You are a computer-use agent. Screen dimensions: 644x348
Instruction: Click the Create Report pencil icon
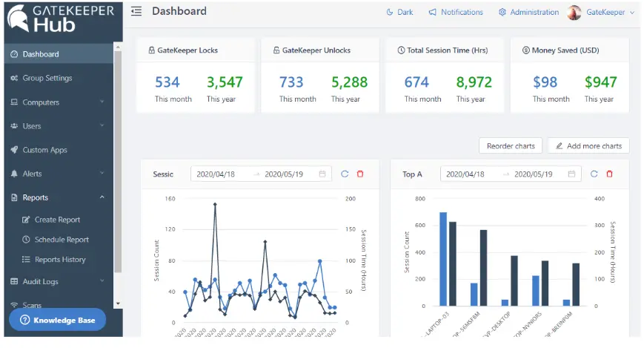[x=26, y=220]
